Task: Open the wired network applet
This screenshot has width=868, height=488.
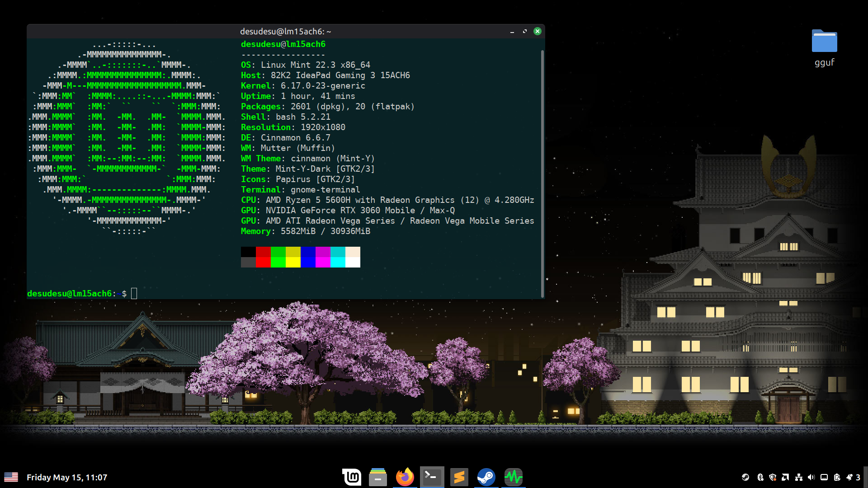Action: [799, 477]
